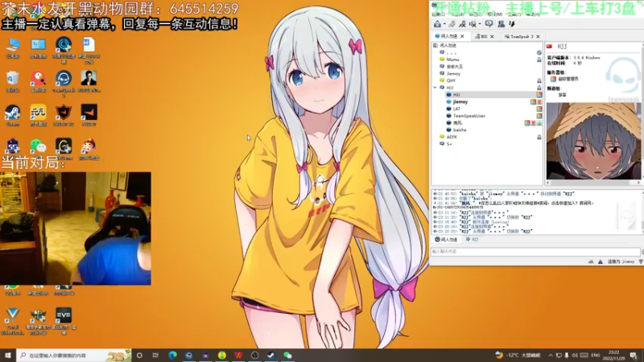The image size is (644, 362).
Task: Click the ENG input language indicator
Action: pyautogui.click(x=595, y=356)
